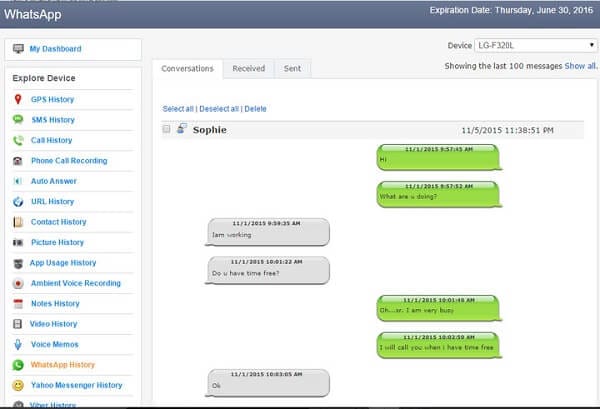Open Phone Call Recording in sidebar
The image size is (600, 409).
coord(69,161)
